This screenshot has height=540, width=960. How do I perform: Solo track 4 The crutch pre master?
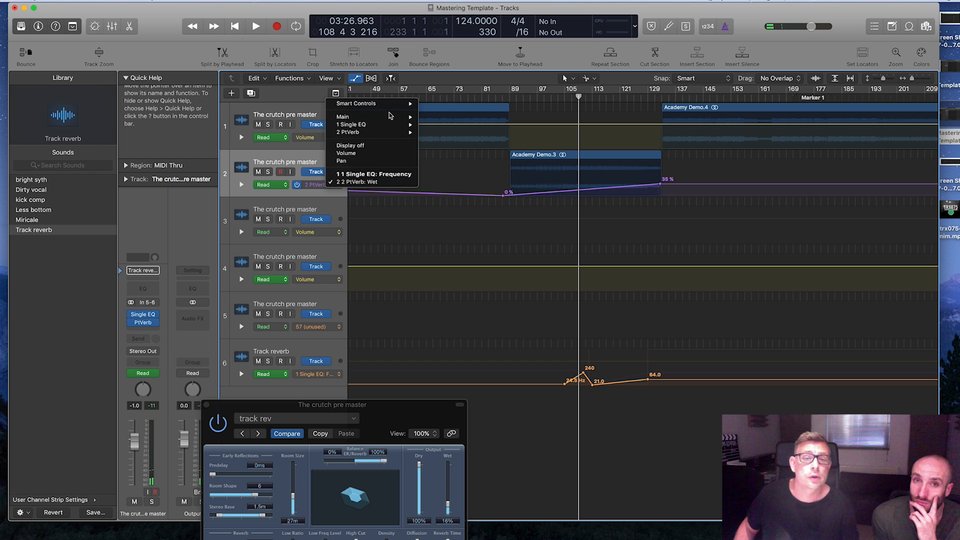point(268,266)
